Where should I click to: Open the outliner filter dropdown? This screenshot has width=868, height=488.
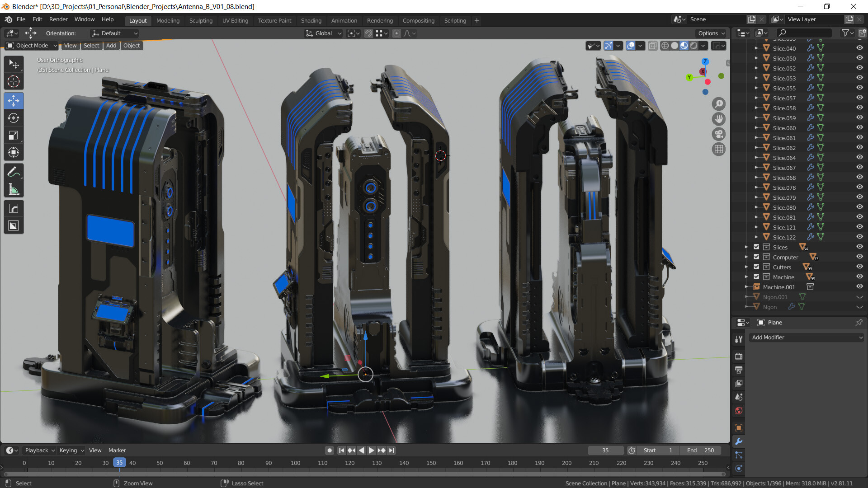[847, 33]
